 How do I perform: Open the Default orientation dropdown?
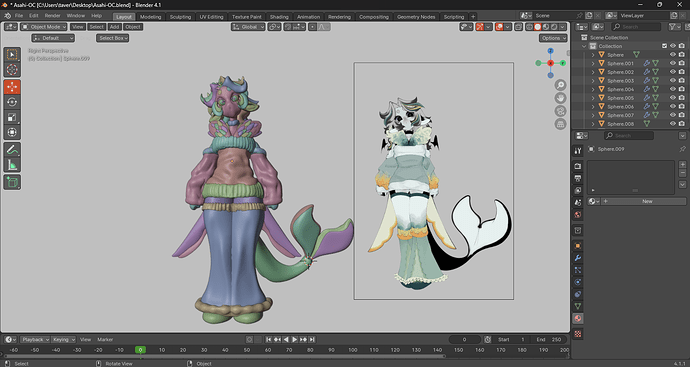[53, 38]
